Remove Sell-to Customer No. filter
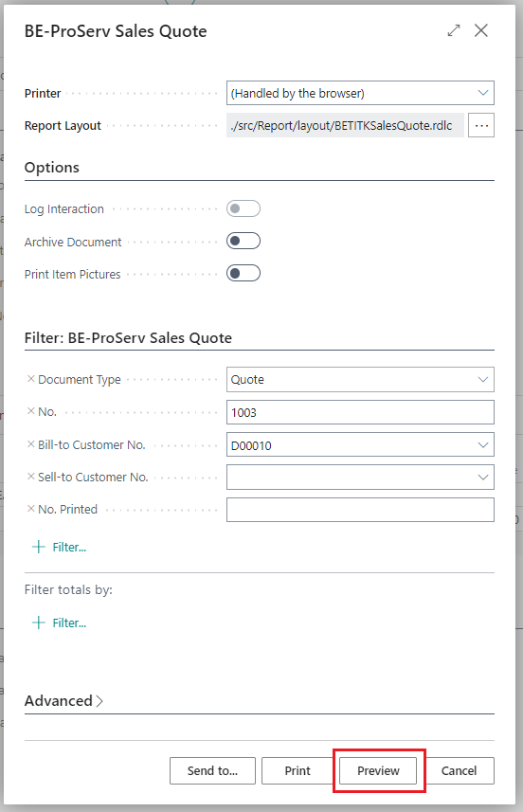The width and height of the screenshot is (523, 812). tap(30, 477)
